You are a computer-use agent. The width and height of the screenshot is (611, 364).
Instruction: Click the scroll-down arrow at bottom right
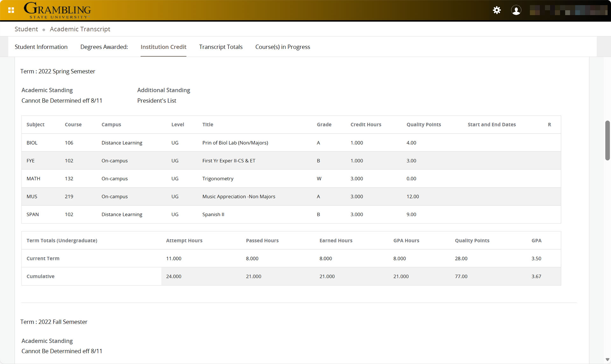click(607, 360)
